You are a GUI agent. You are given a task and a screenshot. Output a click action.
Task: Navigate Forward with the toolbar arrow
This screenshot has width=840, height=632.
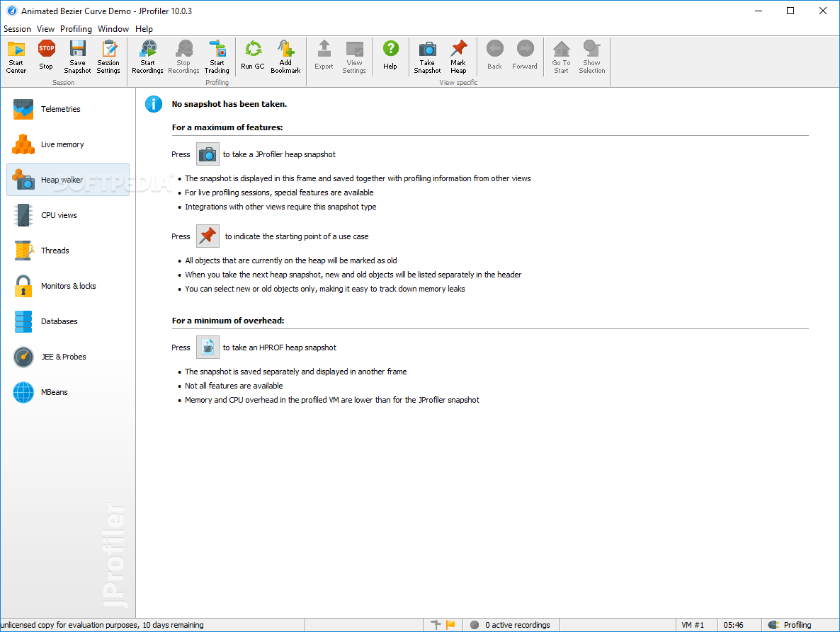[x=524, y=57]
